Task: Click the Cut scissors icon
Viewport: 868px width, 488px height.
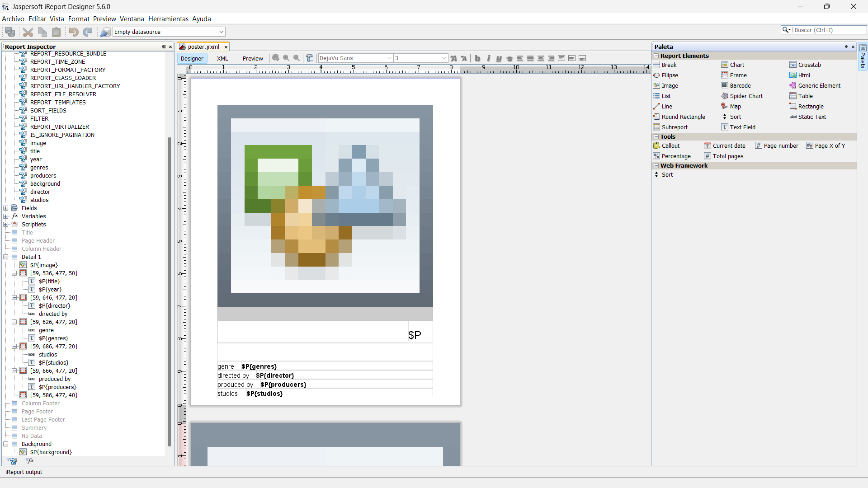Action: pyautogui.click(x=28, y=32)
